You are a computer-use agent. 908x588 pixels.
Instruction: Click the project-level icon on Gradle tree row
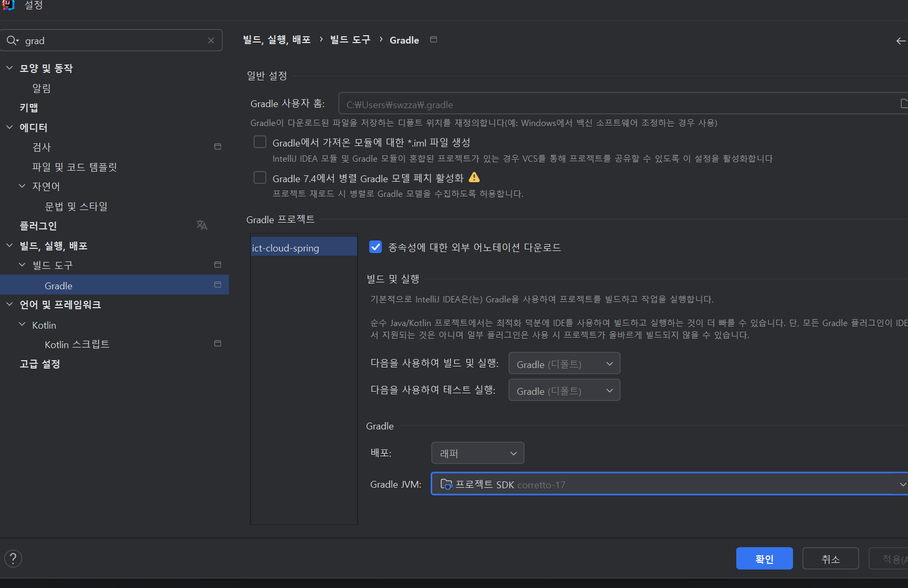[x=217, y=285]
